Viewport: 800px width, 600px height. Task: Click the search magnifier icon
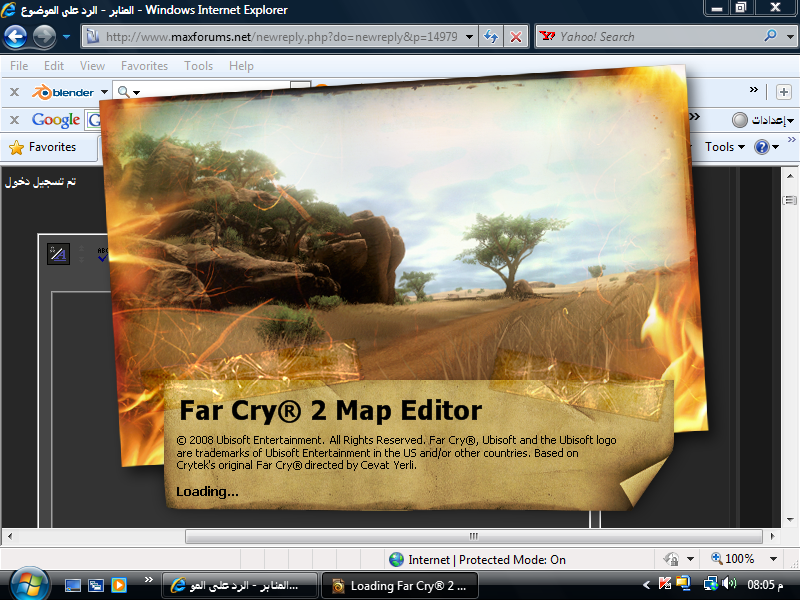[770, 36]
